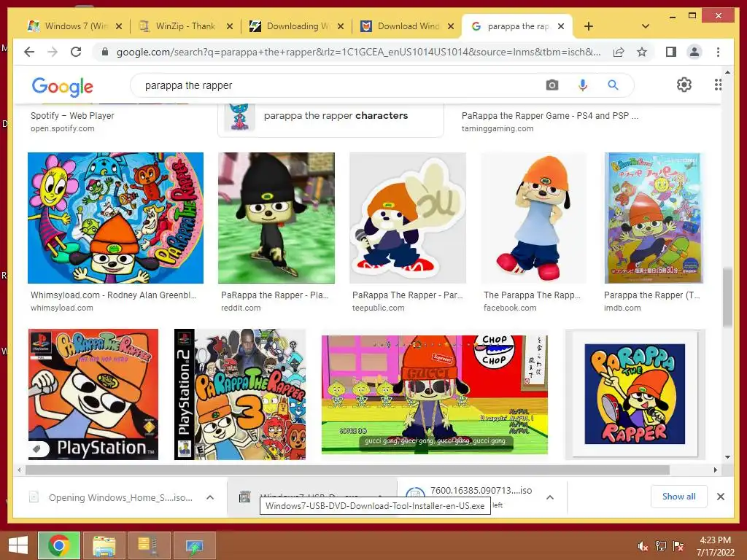This screenshot has width=747, height=560.
Task: Expand options for Windows_Home_S iso download
Action: coord(209,497)
